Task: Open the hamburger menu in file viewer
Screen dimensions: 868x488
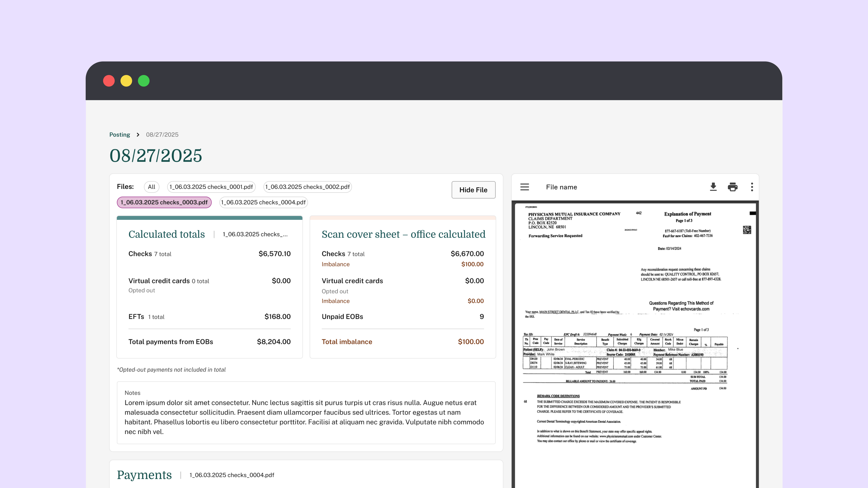Action: tap(524, 187)
